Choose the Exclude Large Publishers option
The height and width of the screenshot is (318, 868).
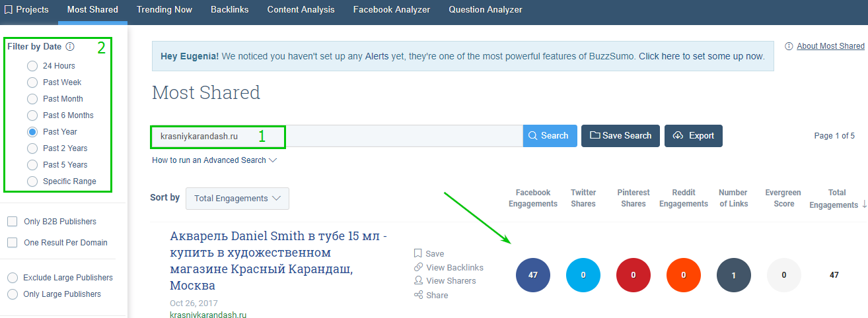coord(13,278)
